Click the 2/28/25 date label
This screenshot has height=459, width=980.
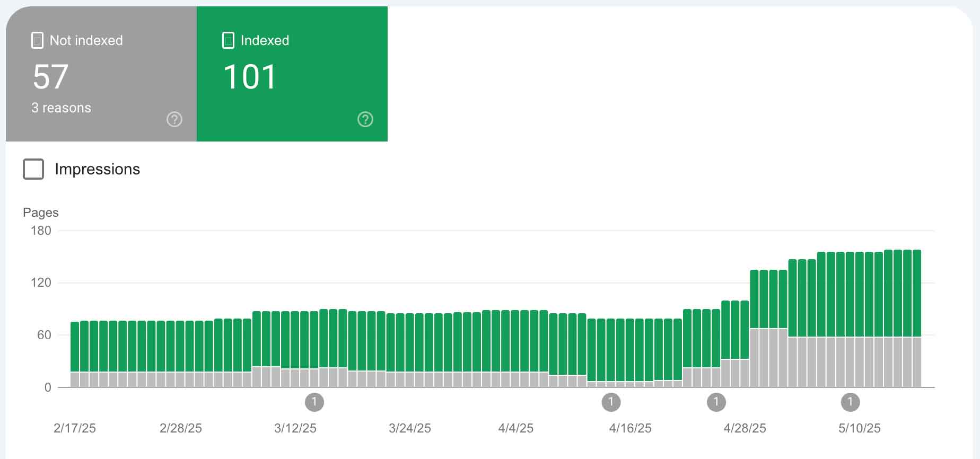181,428
